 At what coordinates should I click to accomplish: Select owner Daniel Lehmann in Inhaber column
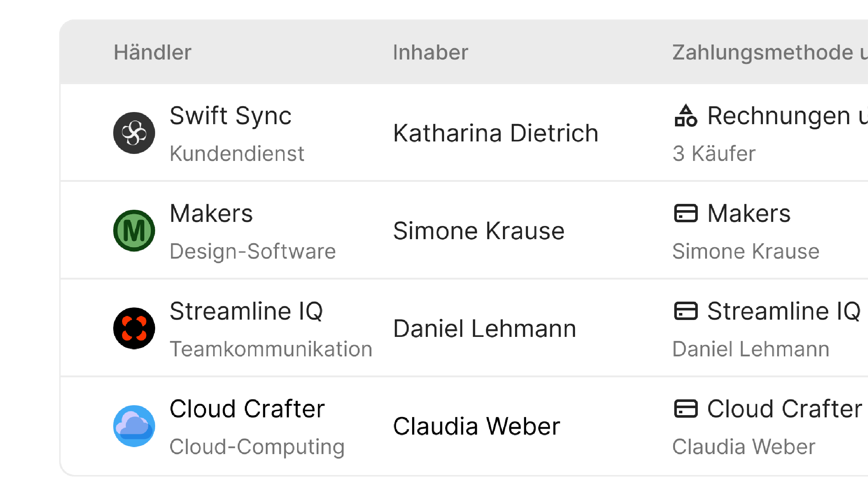[x=485, y=328]
